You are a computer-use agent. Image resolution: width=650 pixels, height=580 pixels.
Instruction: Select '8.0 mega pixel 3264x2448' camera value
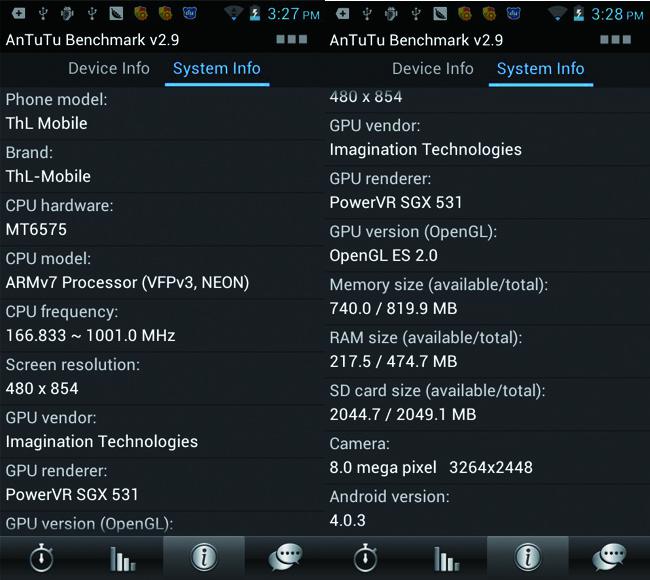[431, 468]
